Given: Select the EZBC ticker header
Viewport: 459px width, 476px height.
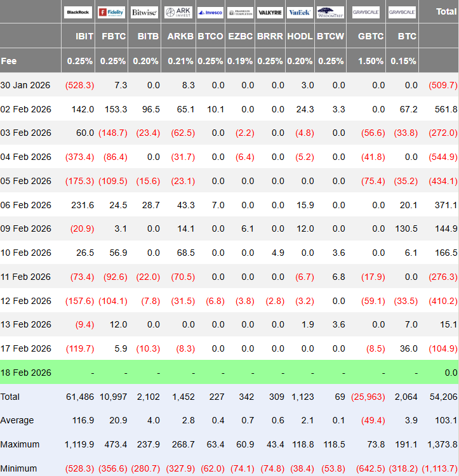Looking at the screenshot, I should (240, 36).
